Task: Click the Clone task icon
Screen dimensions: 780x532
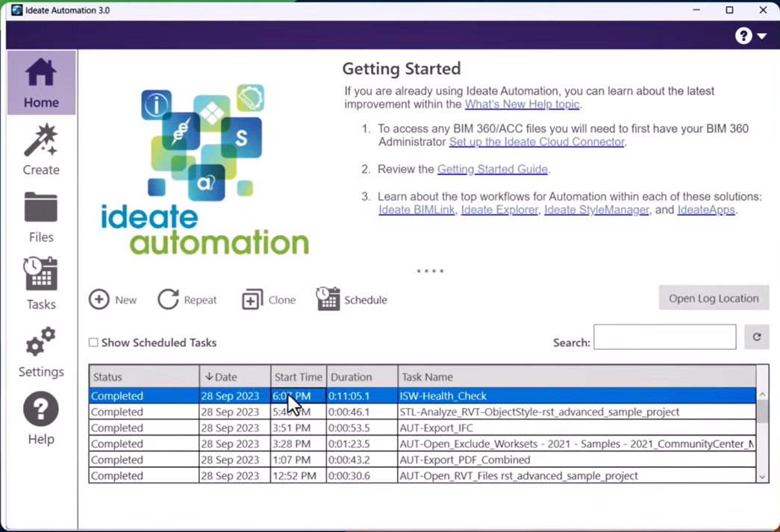Action: (252, 300)
